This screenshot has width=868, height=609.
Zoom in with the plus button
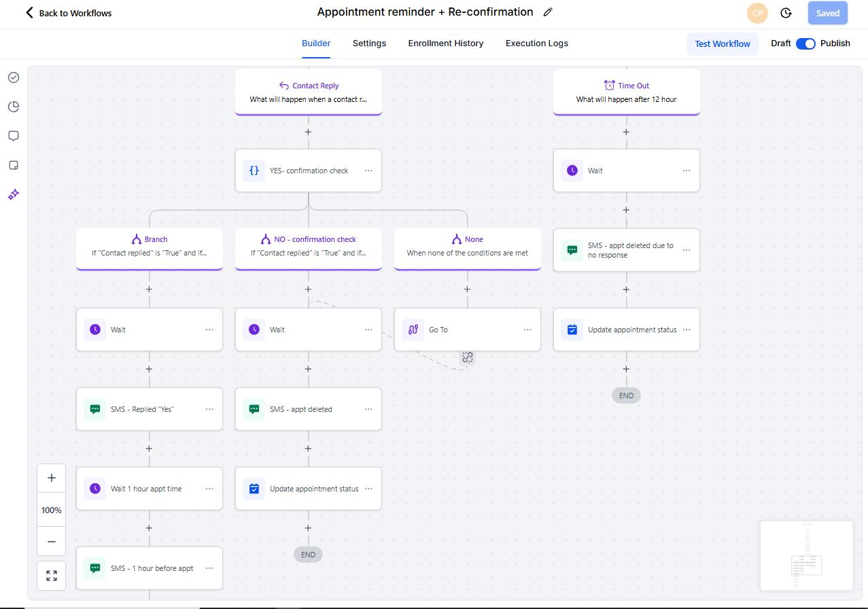tap(52, 478)
